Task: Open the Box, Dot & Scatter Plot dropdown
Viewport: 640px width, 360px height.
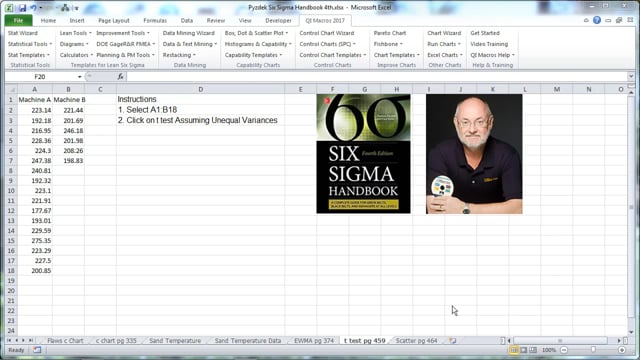Action: (256, 33)
